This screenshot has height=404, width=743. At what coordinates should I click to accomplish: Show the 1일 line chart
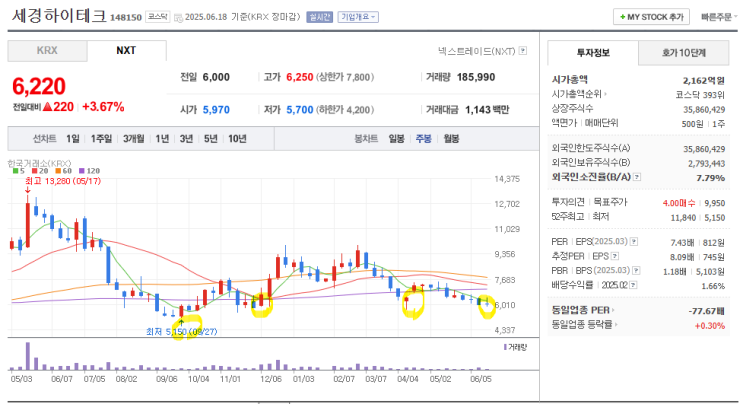coord(72,139)
